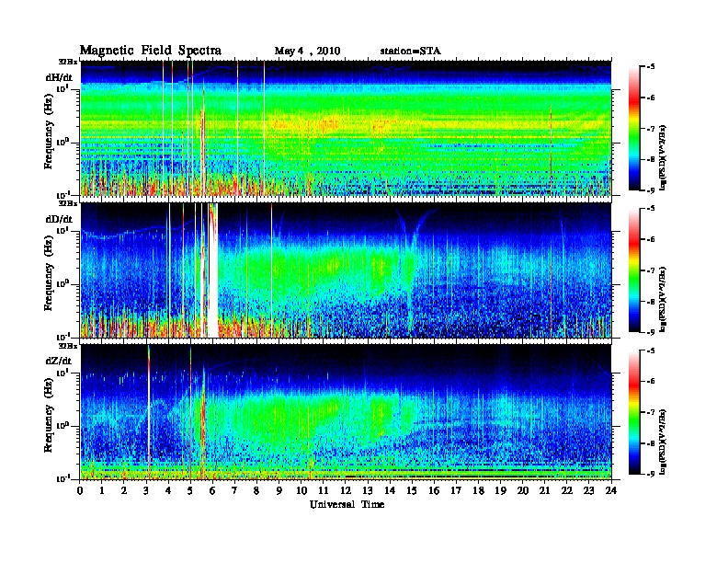Click the dZ/dt spectrogram plot
728x563 pixels.
346,412
